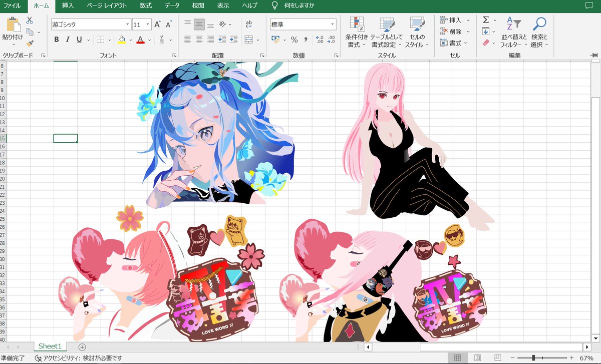601x364 pixels.
Task: Click the zoom slider handle
Action: [534, 358]
